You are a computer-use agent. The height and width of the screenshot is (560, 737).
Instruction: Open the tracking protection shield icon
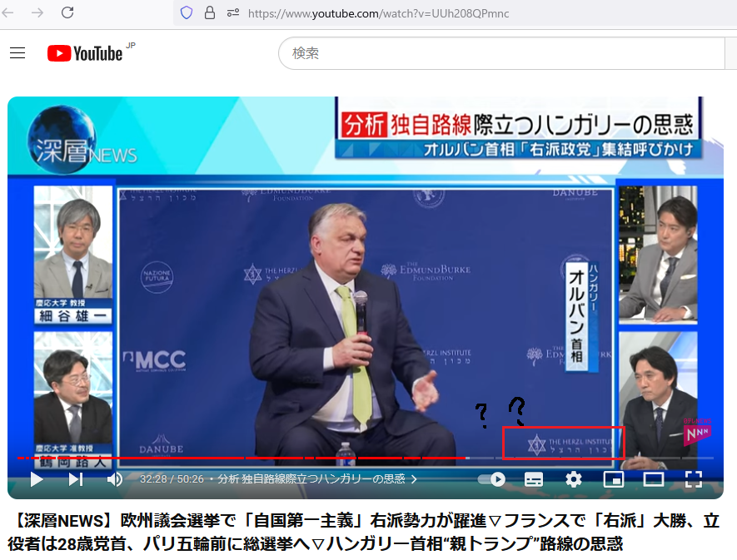[187, 12]
